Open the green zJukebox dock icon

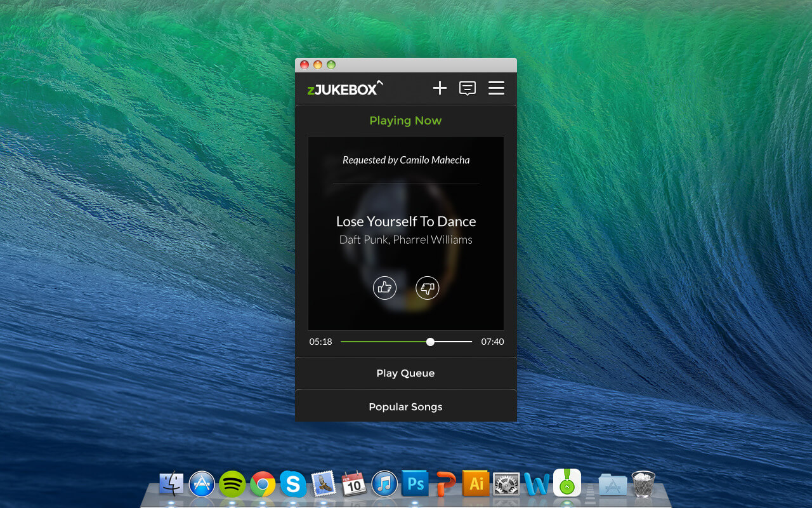tap(567, 483)
